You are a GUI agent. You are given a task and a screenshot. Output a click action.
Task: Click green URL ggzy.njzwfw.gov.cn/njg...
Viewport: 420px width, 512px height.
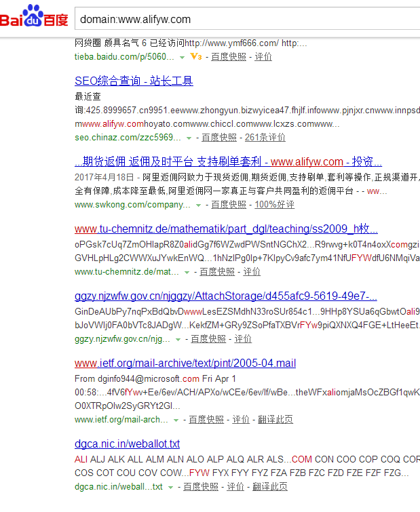pyautogui.click(x=123, y=339)
